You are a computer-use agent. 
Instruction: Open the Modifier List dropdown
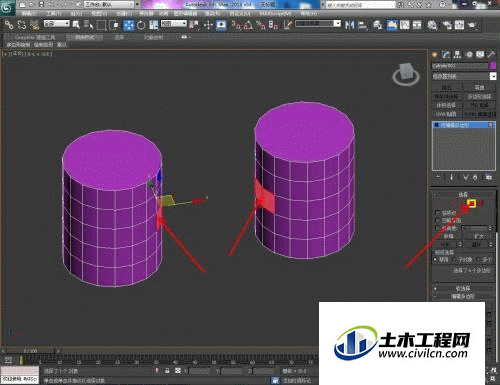click(464, 76)
